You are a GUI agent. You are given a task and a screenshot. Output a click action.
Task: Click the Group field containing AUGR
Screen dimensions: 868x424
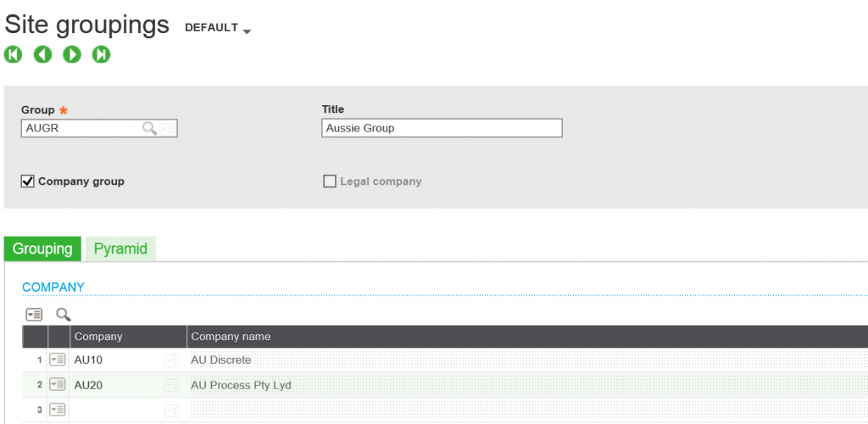pos(81,128)
